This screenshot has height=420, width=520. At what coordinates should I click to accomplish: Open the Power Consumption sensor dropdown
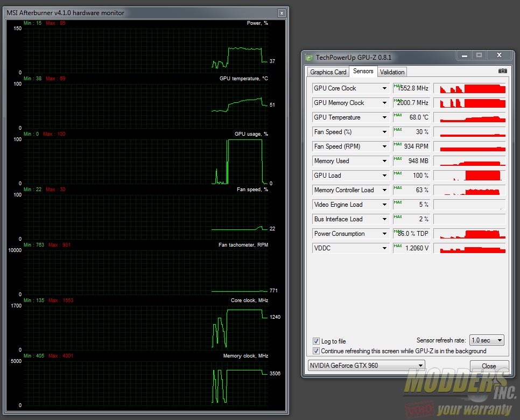click(384, 234)
